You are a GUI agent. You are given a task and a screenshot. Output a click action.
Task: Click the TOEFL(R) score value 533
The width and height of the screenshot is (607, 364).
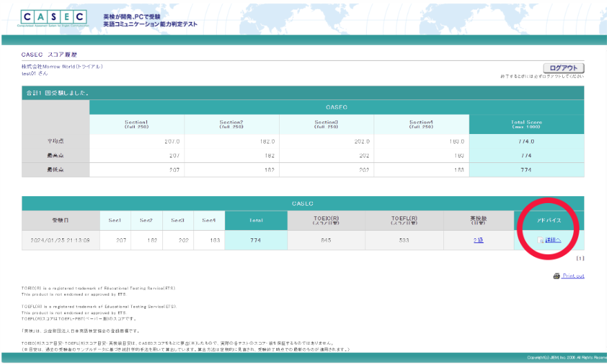tap(405, 240)
